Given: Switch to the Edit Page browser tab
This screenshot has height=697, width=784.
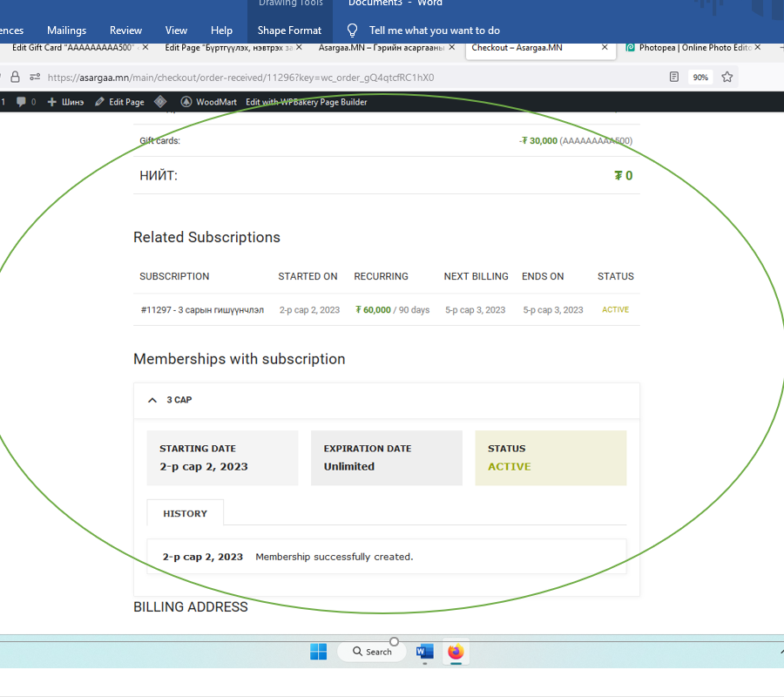Looking at the screenshot, I should pyautogui.click(x=228, y=48).
